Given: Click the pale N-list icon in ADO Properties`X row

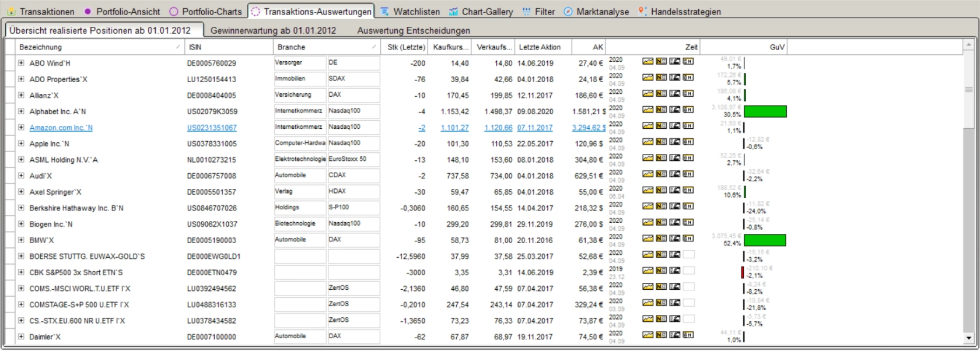Looking at the screenshot, I should (x=688, y=78).
